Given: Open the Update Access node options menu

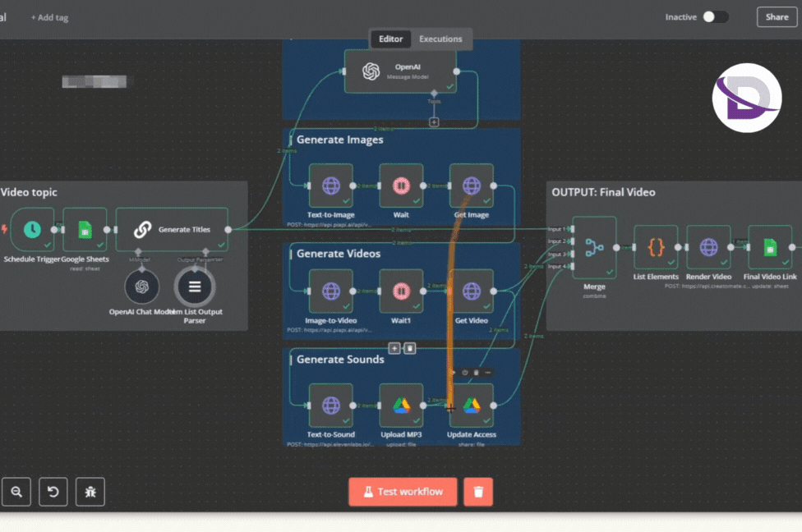Looking at the screenshot, I should (488, 372).
